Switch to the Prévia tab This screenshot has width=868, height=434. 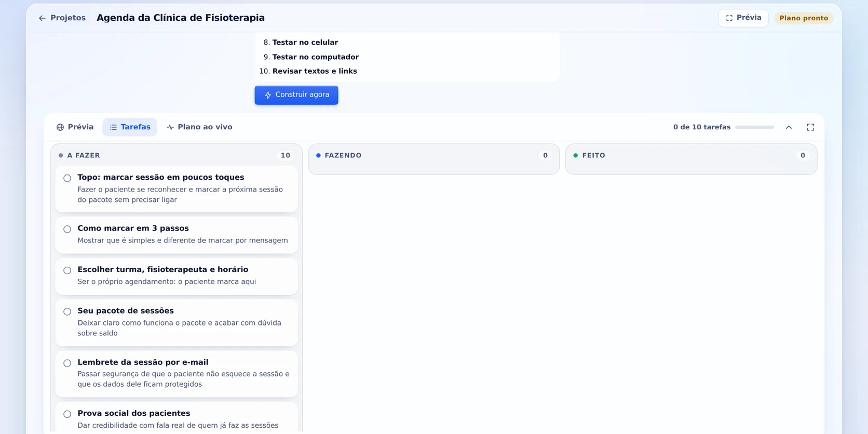[x=75, y=127]
